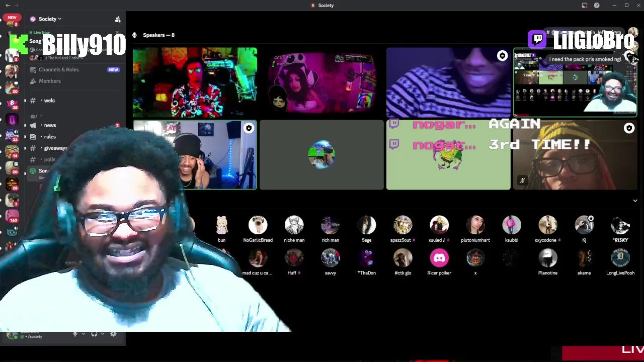Open the server icon with 35 badge
Image resolution: width=644 pixels, height=362 pixels.
tap(12, 103)
